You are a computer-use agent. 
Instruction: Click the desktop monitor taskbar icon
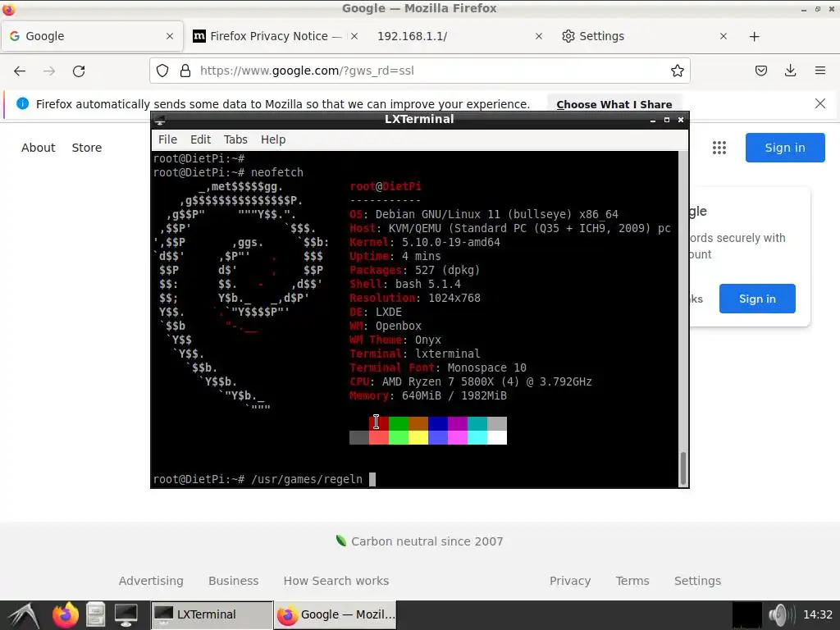(126, 614)
